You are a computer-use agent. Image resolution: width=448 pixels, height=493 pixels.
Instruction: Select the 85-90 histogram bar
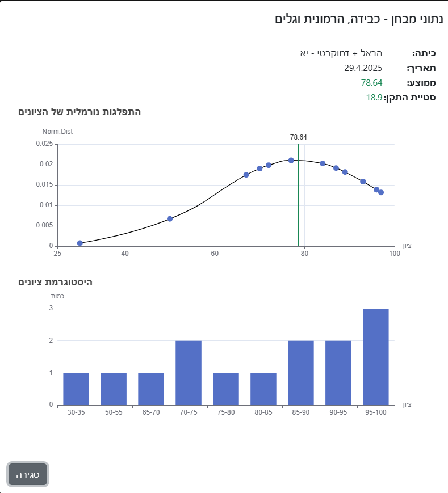301,373
